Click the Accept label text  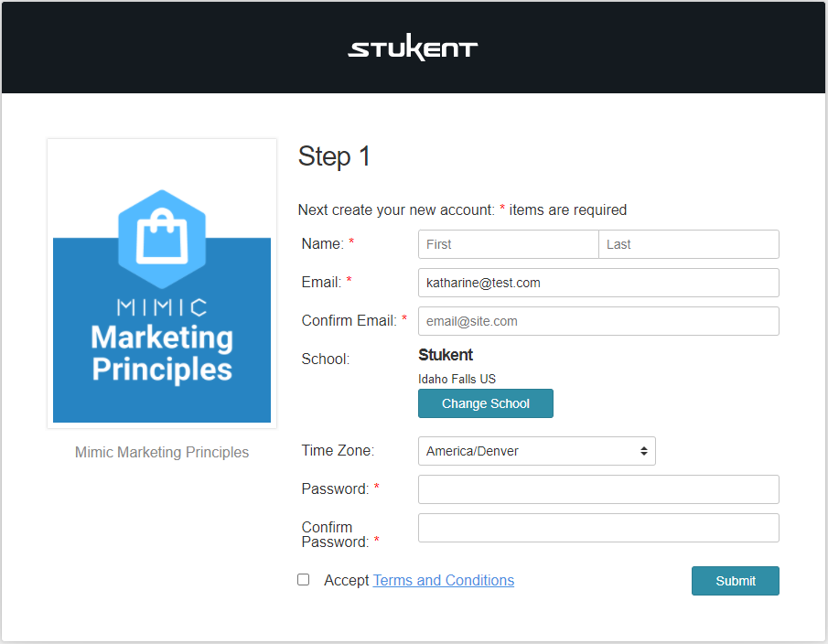point(346,581)
